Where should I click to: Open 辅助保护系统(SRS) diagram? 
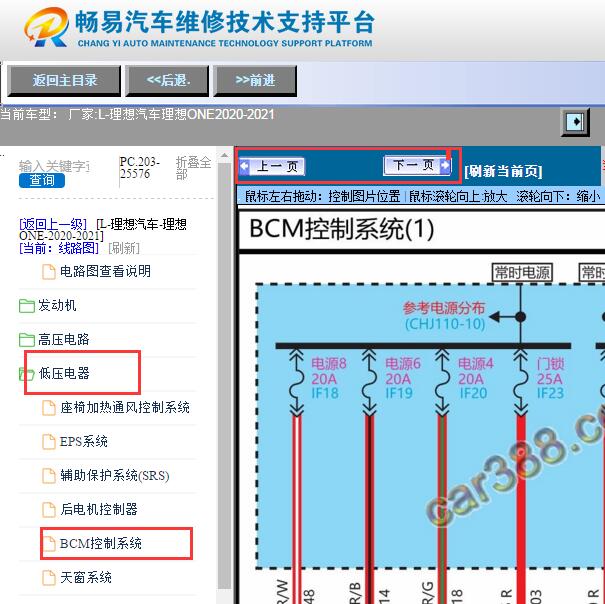point(115,475)
